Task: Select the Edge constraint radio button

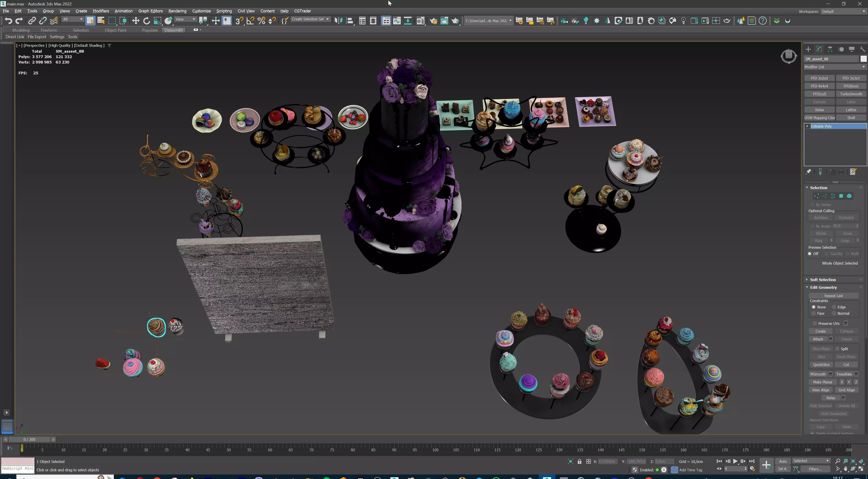Action: coord(834,307)
